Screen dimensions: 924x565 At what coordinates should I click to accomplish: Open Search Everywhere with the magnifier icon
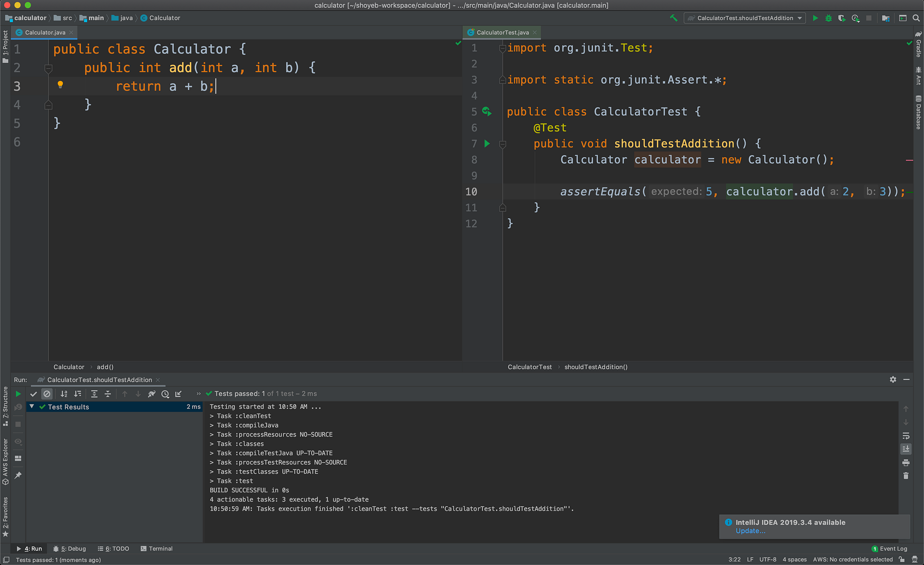917,18
